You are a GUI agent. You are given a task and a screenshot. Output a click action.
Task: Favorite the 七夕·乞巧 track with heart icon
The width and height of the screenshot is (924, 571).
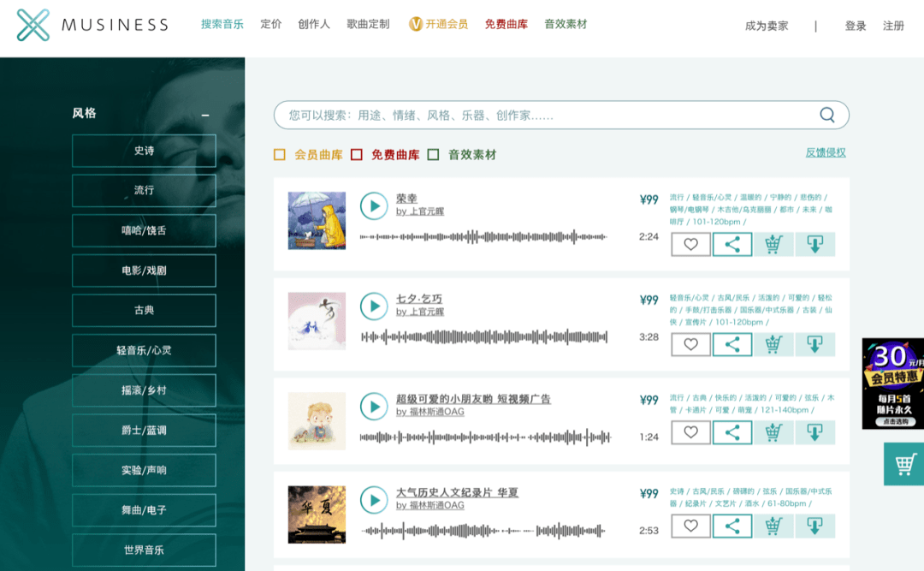tap(690, 344)
